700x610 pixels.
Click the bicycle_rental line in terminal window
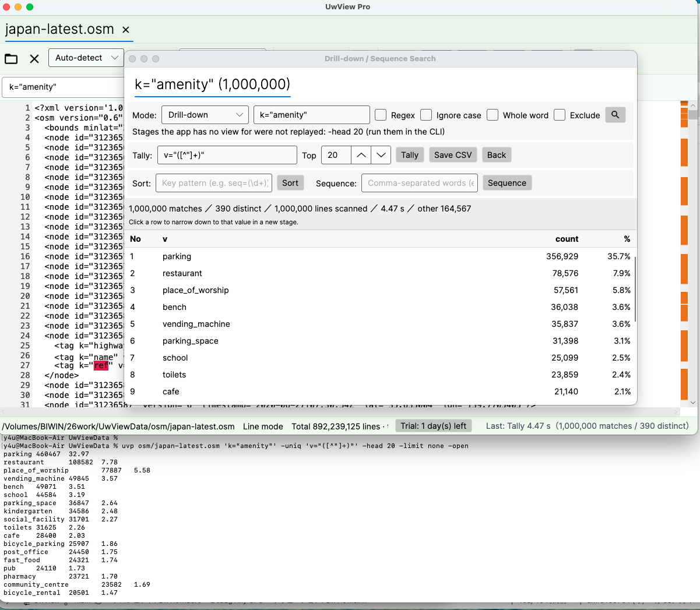[x=61, y=593]
